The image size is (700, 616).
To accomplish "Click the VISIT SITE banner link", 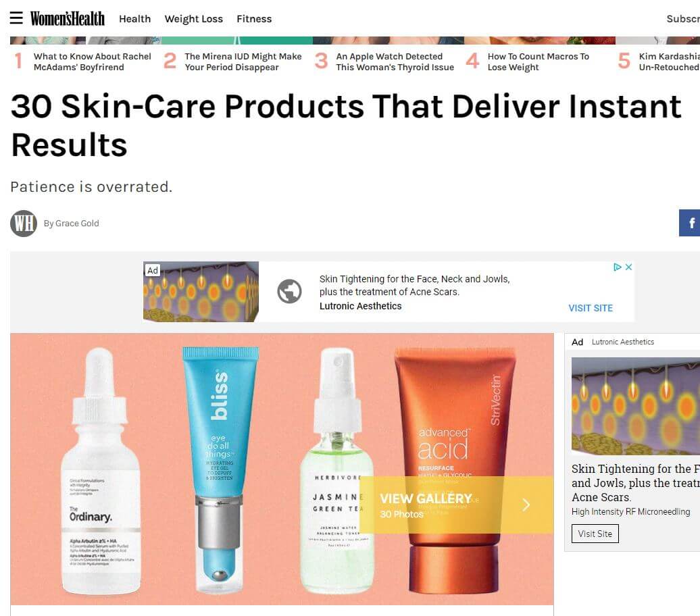I will 590,308.
